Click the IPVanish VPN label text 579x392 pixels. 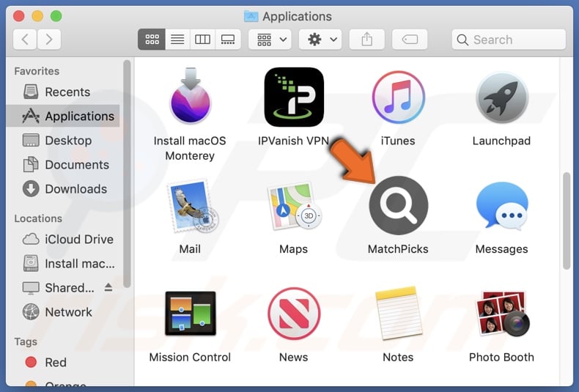point(294,141)
